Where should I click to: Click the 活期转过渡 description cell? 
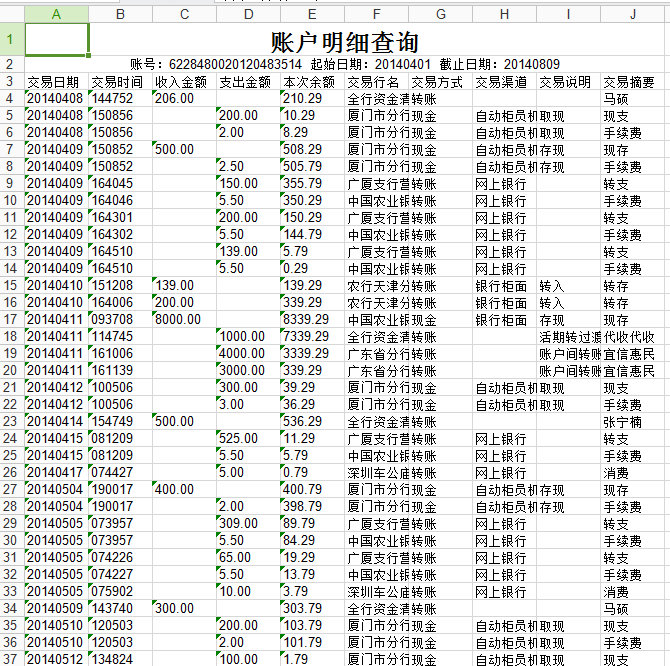click(568, 337)
